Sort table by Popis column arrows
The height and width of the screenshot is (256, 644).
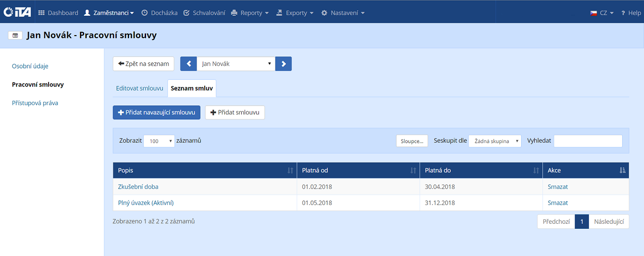[x=290, y=170]
